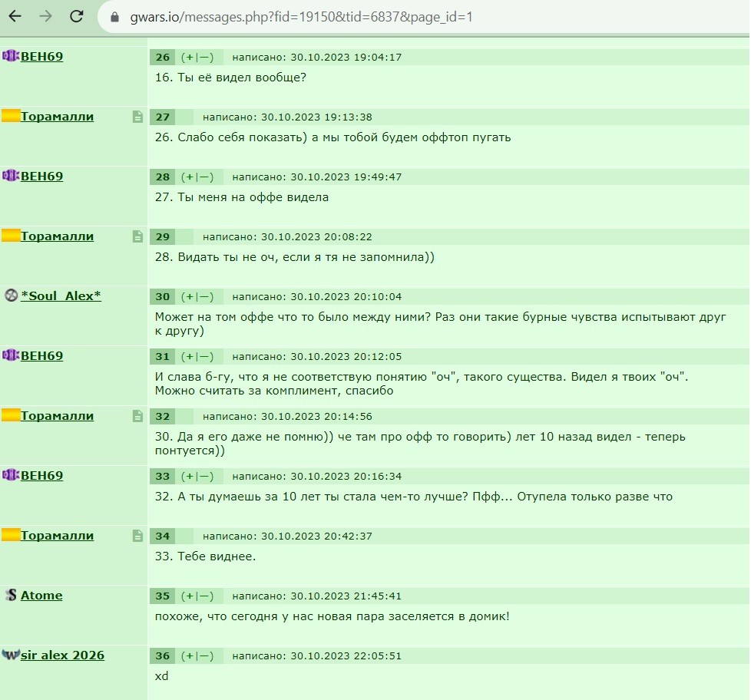Open *Soul_Alex* profile link
751x700 pixels.
pos(61,296)
